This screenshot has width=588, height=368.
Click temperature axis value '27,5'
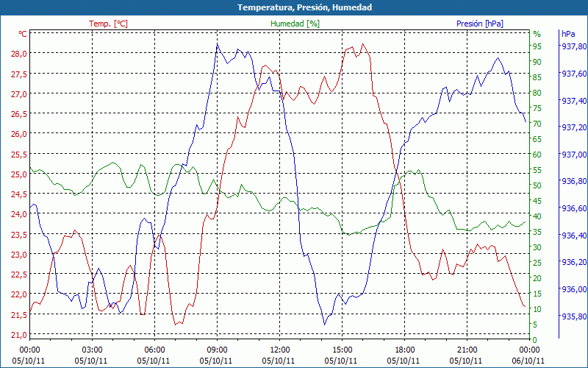pos(19,74)
